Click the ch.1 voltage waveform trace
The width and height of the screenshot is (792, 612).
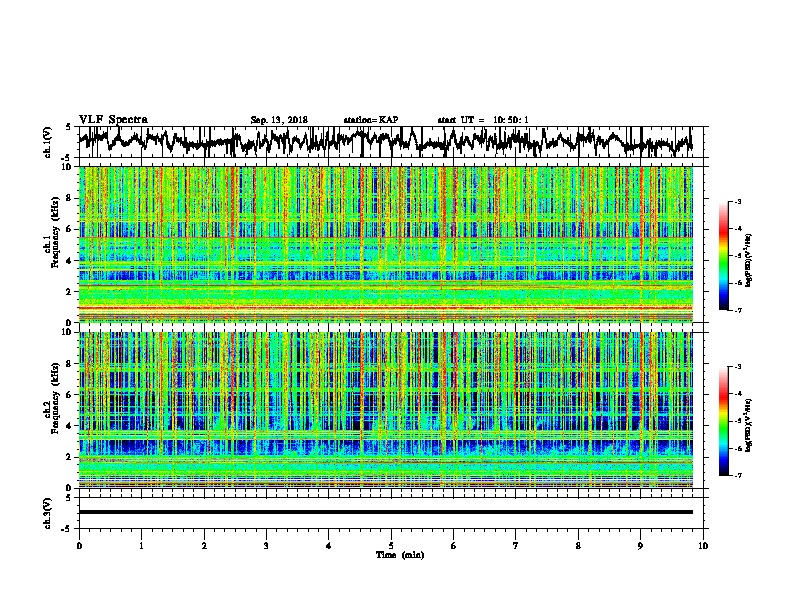coord(385,141)
